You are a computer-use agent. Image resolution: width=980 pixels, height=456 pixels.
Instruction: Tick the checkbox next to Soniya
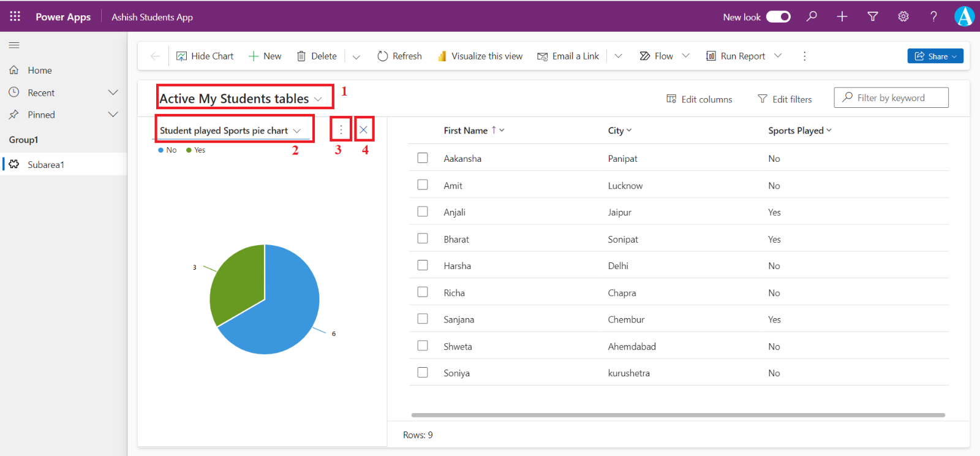pyautogui.click(x=423, y=373)
